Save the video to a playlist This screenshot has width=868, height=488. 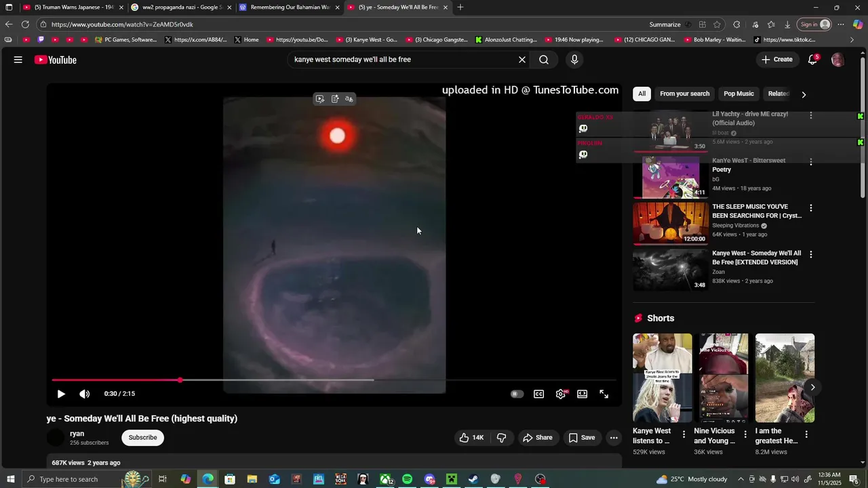[582, 438]
